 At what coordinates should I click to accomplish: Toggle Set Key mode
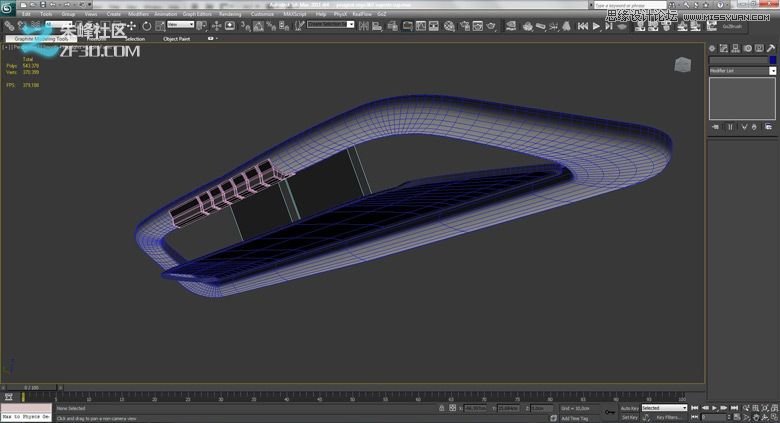click(x=629, y=417)
